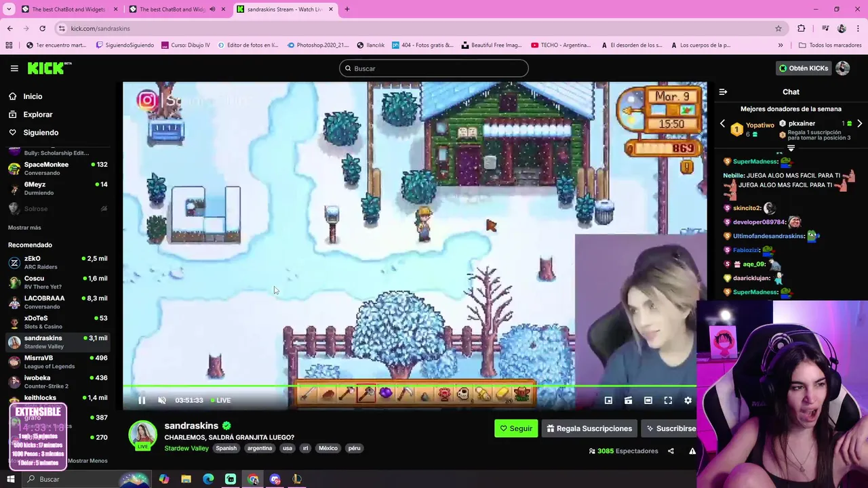Open the Kick hamburger sidebar menu
868x488 pixels.
14,68
